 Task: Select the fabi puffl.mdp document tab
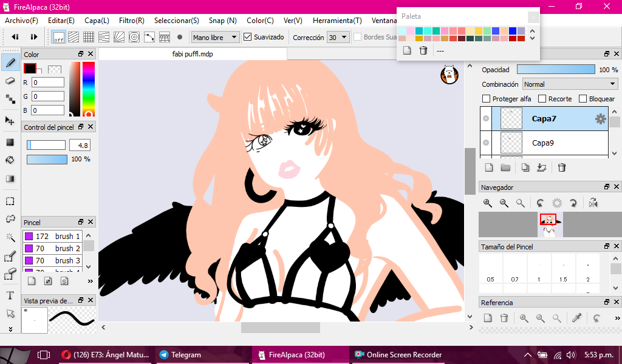pyautogui.click(x=193, y=54)
